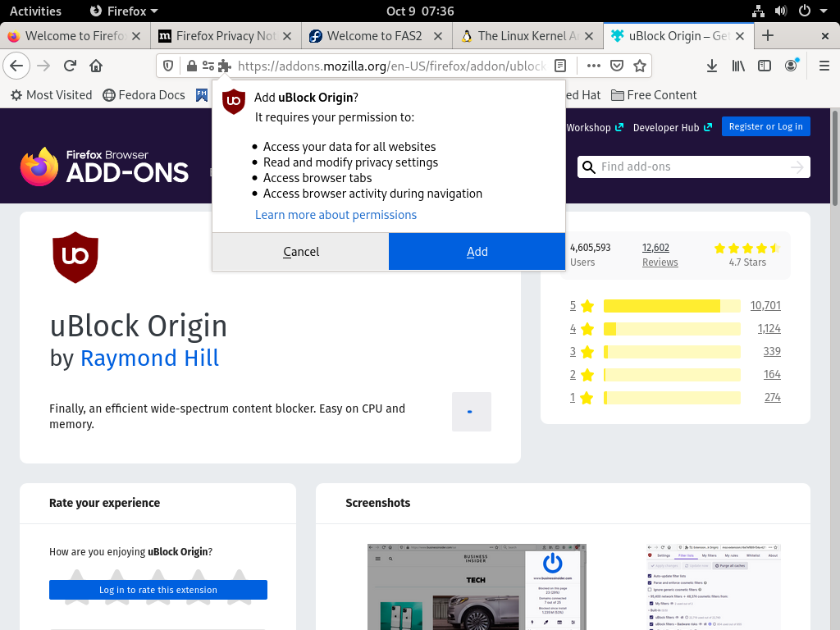Switch to The Linux Kernel Archives tab

527,36
